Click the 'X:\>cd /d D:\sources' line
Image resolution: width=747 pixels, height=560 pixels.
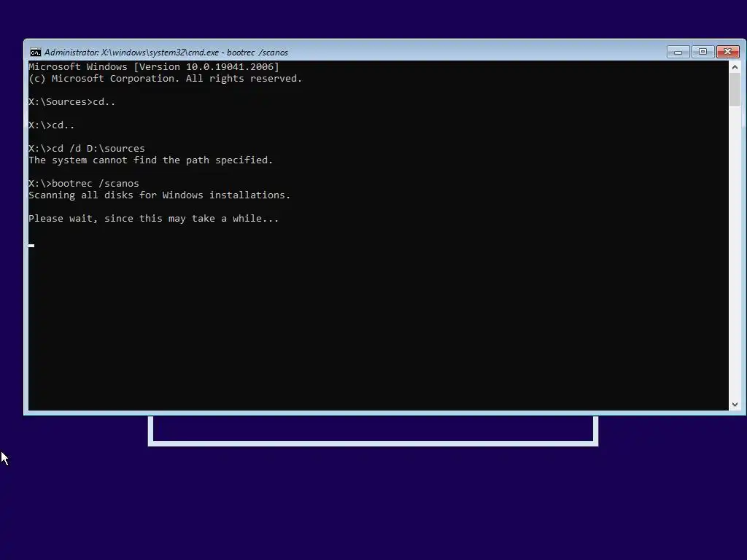[87, 149]
